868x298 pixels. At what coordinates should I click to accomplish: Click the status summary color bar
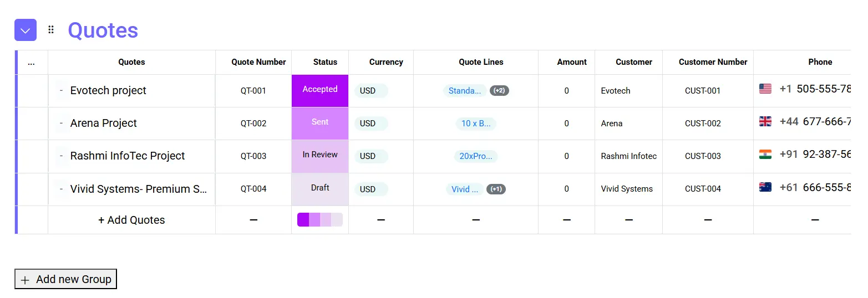tap(320, 219)
